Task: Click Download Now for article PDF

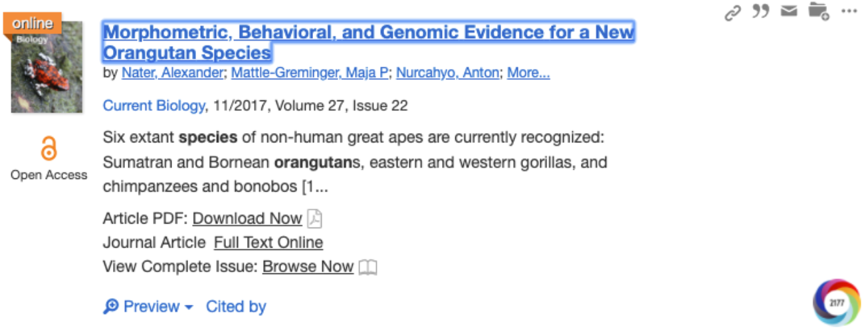Action: tap(247, 219)
